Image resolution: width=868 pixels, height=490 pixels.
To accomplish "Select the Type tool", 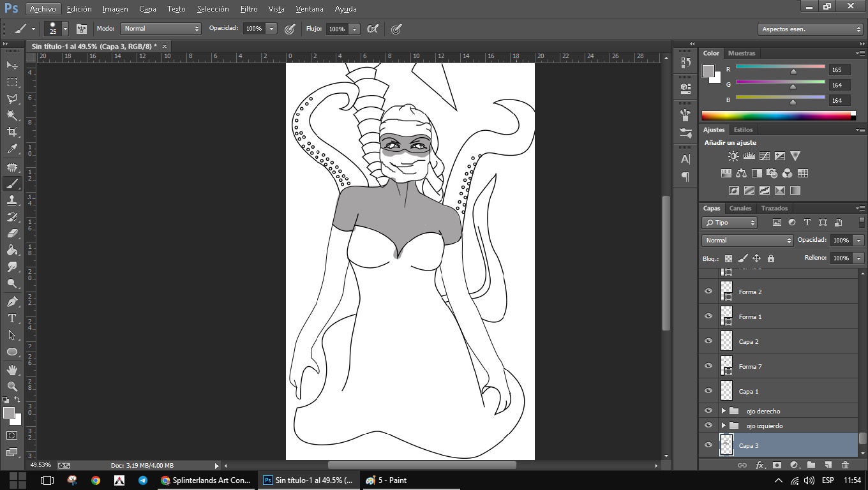I will [x=12, y=318].
